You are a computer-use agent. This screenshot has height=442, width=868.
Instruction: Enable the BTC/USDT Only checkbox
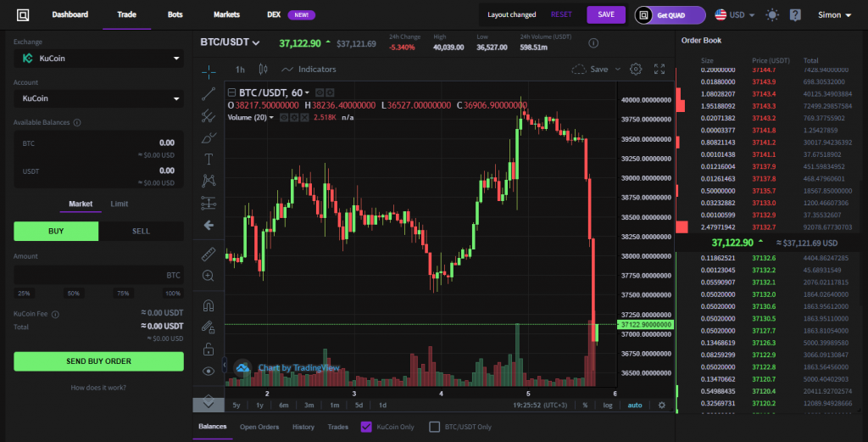435,427
